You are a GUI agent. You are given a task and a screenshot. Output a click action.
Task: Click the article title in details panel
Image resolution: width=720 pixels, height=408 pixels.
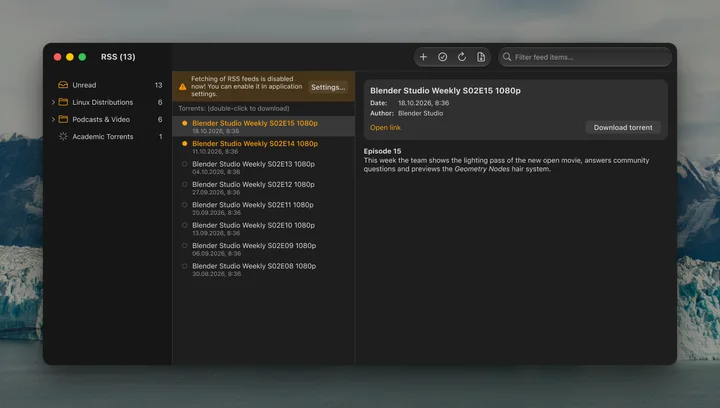(445, 91)
